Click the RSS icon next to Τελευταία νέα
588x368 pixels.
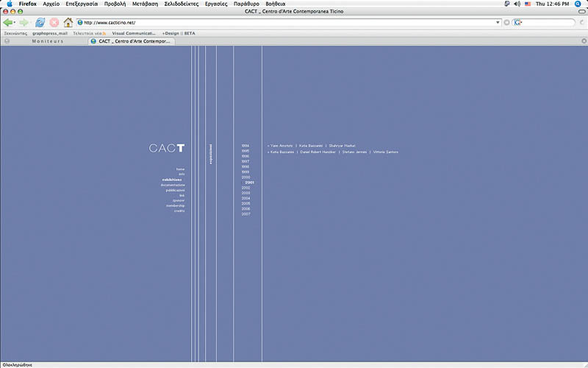tap(104, 33)
